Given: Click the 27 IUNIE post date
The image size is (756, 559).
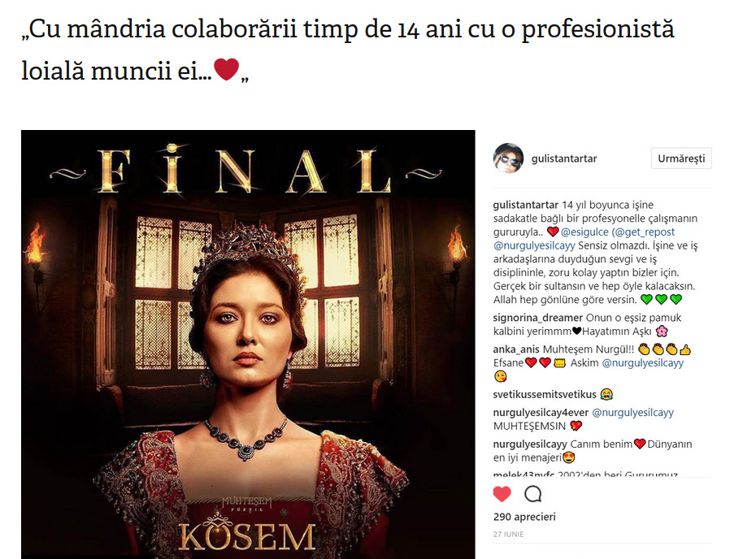Looking at the screenshot, I should point(508,535).
